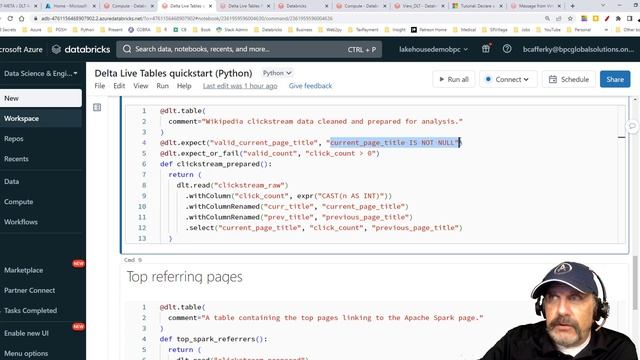Open the Help menu
The height and width of the screenshot is (360, 640).
184,86
